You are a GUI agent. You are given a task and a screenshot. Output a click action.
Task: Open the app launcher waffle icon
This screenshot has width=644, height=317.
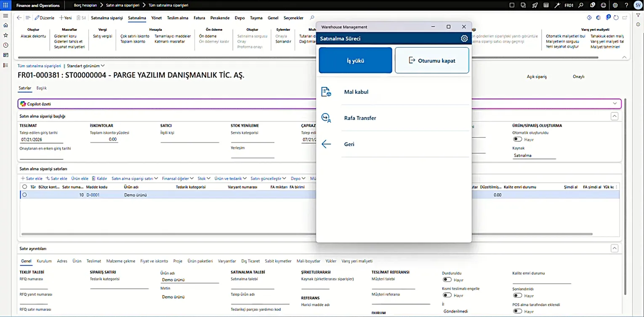[5, 5]
